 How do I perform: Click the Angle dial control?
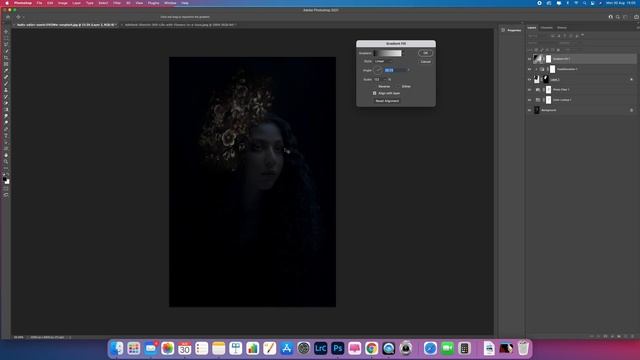coord(378,71)
